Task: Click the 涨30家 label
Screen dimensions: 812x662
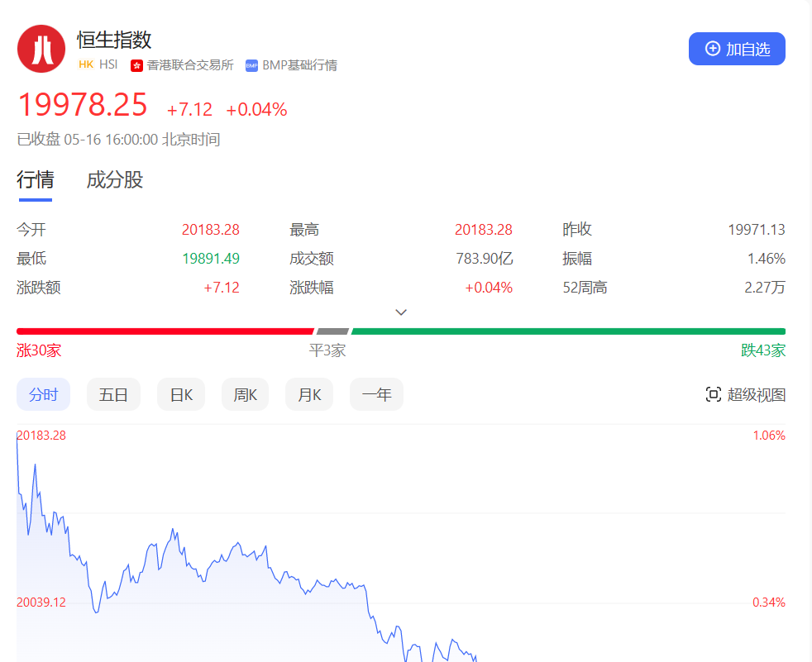Action: pos(39,350)
